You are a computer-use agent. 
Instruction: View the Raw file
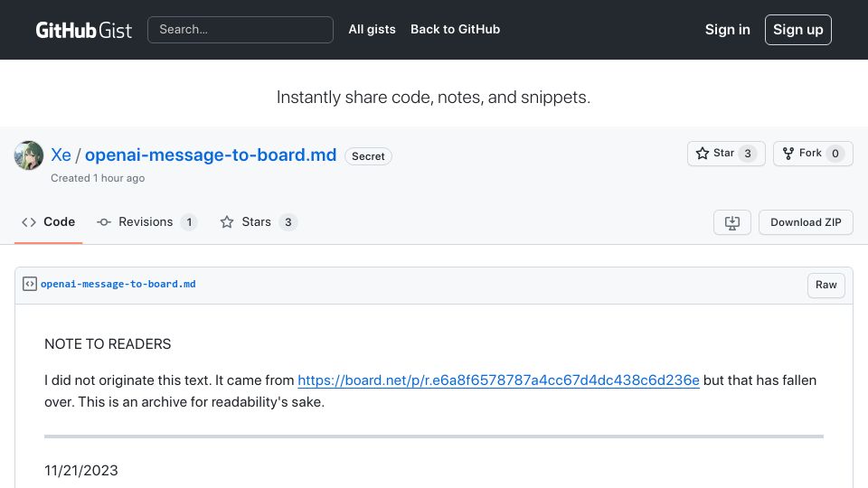[826, 285]
